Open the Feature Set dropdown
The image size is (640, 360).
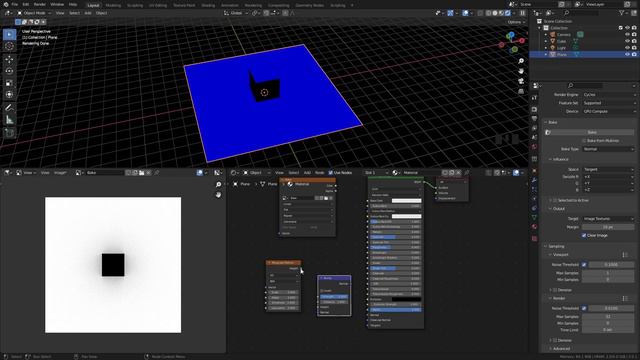[x=609, y=103]
